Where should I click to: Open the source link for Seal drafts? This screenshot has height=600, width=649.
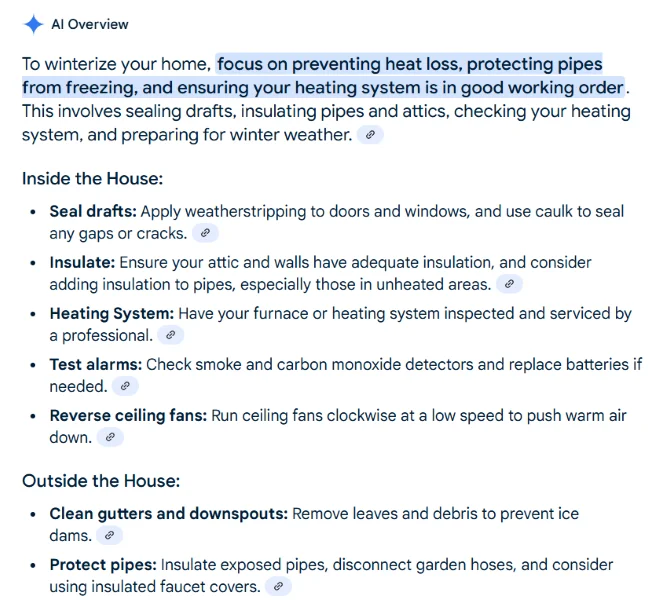(x=204, y=233)
